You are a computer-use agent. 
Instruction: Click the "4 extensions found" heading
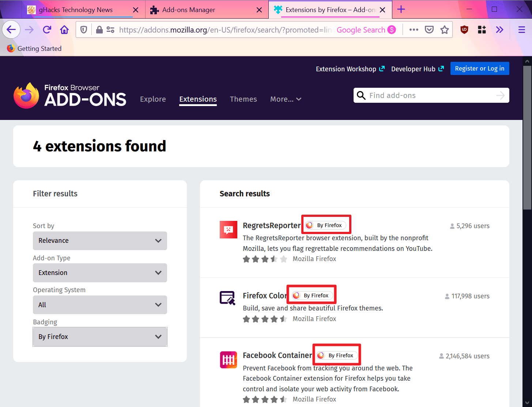pos(99,146)
